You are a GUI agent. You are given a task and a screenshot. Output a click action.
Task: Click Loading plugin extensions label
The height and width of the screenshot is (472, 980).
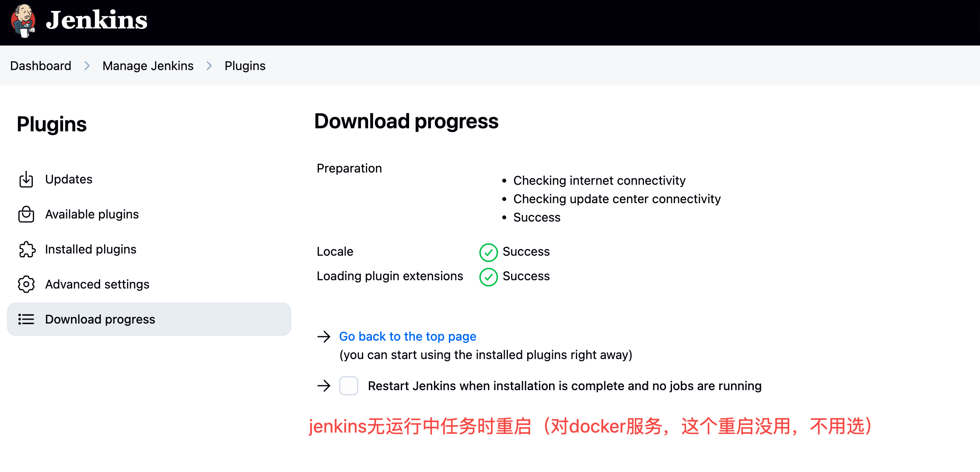coord(390,276)
